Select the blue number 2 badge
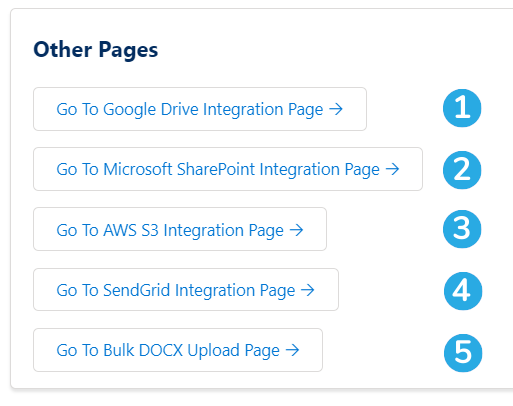This screenshot has width=513, height=406. 462,170
